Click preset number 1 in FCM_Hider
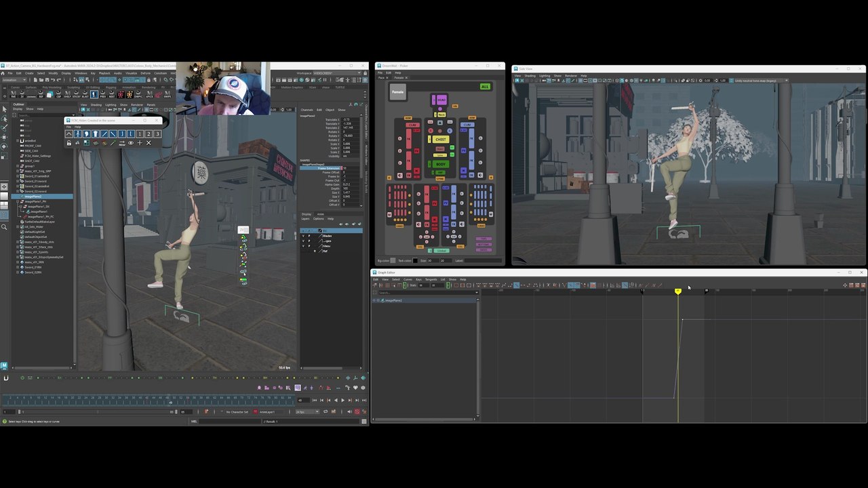The image size is (868, 488). click(x=140, y=134)
